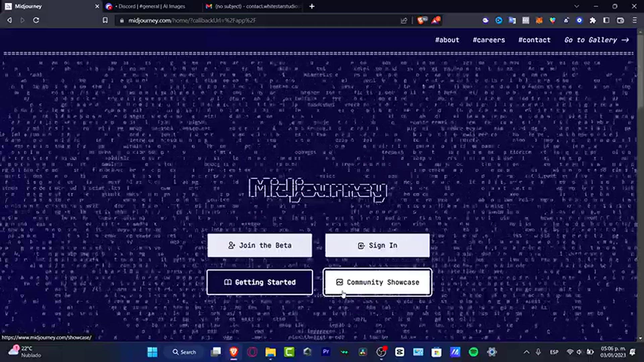Open Task View on the taskbar

click(216, 352)
